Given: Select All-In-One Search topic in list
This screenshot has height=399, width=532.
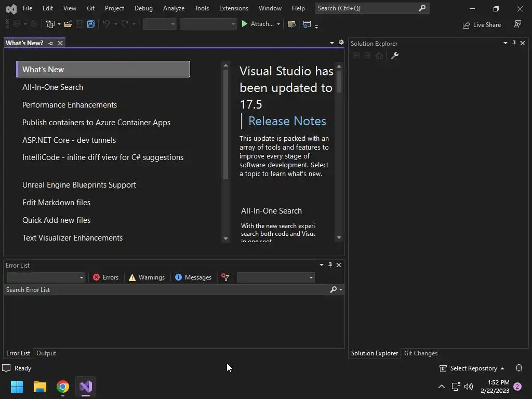Looking at the screenshot, I should (52, 87).
